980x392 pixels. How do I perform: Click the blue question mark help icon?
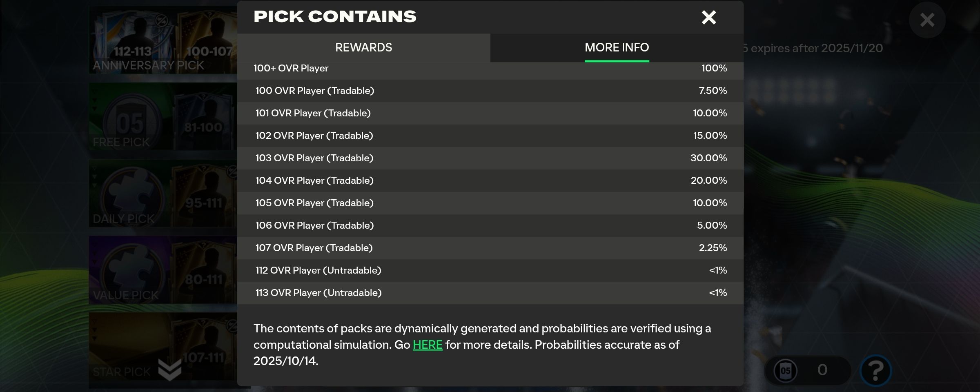coord(875,370)
